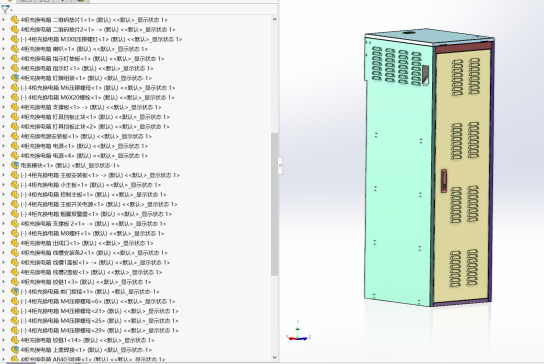Select the M4压铆螺母<21> component text
The image size is (544, 364).
(x=100, y=311)
